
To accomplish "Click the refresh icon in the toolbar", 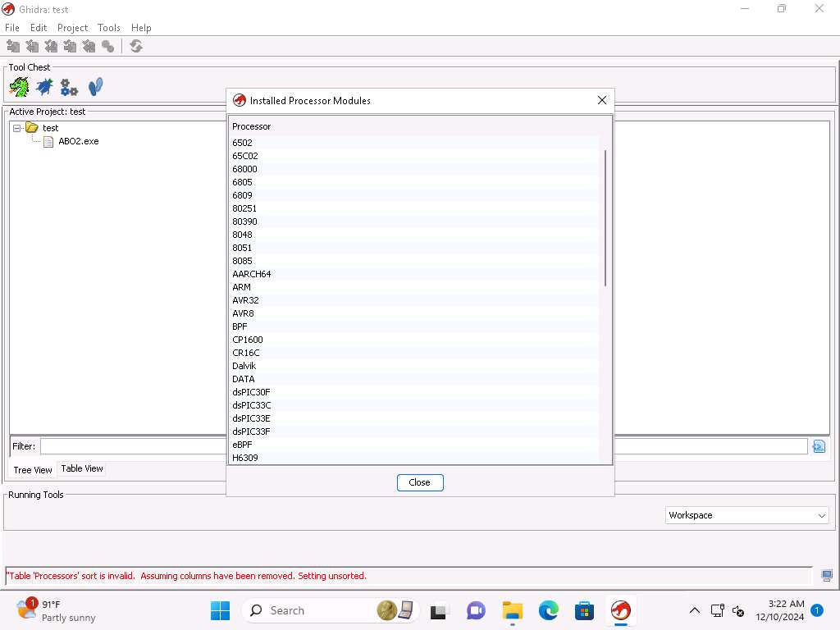I will pyautogui.click(x=136, y=47).
